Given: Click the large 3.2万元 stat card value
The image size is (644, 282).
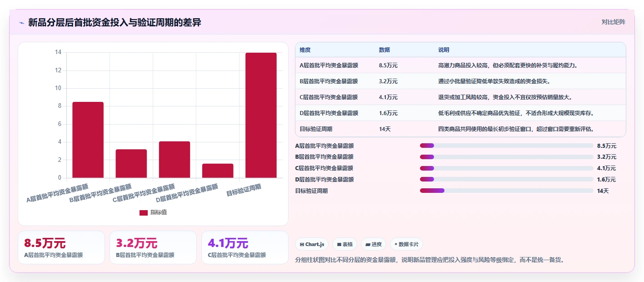Looking at the screenshot, I should pos(137,243).
